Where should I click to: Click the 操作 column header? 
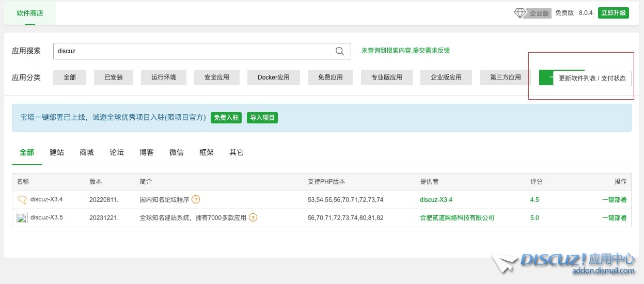tap(620, 182)
